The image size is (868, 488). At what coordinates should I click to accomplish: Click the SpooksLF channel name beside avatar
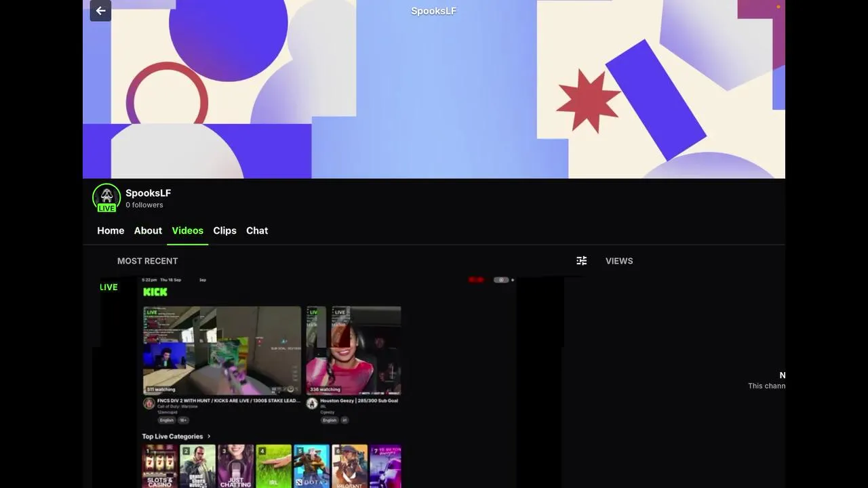pyautogui.click(x=148, y=193)
